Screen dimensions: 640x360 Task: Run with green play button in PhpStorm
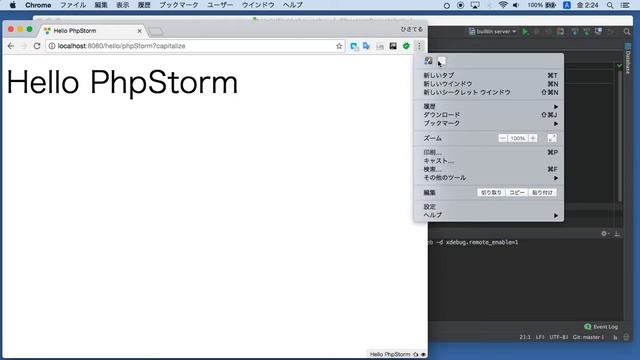tap(525, 32)
